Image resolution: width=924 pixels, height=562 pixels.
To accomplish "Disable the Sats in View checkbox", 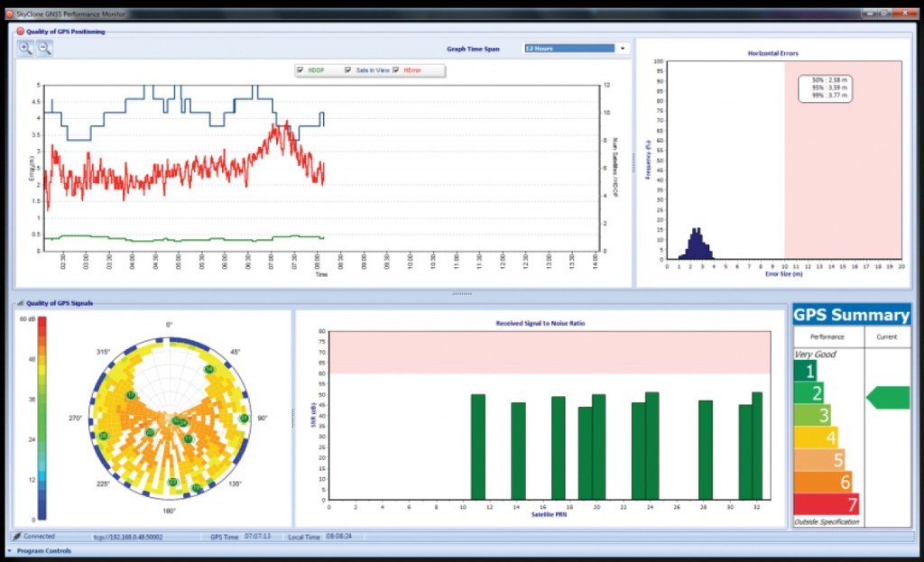I will click(346, 69).
